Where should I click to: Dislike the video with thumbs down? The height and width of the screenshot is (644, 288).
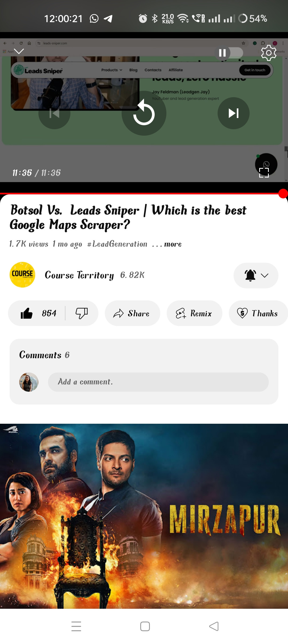(82, 313)
